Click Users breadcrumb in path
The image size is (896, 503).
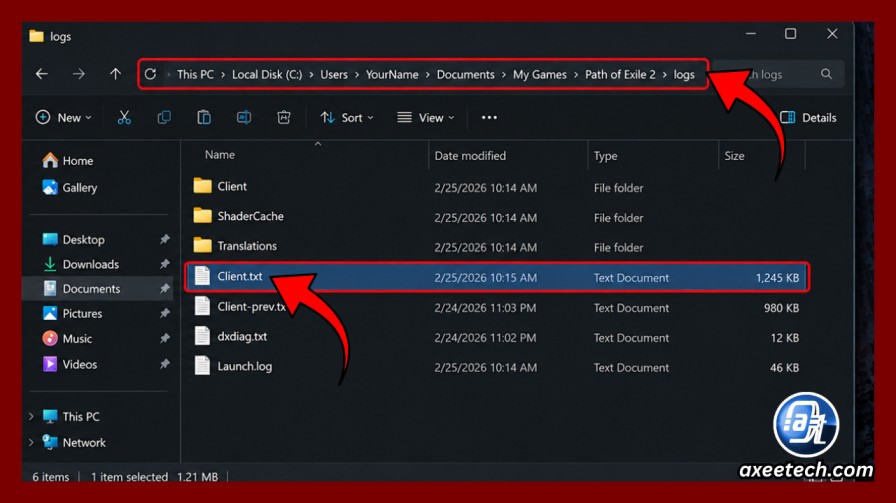tap(334, 74)
